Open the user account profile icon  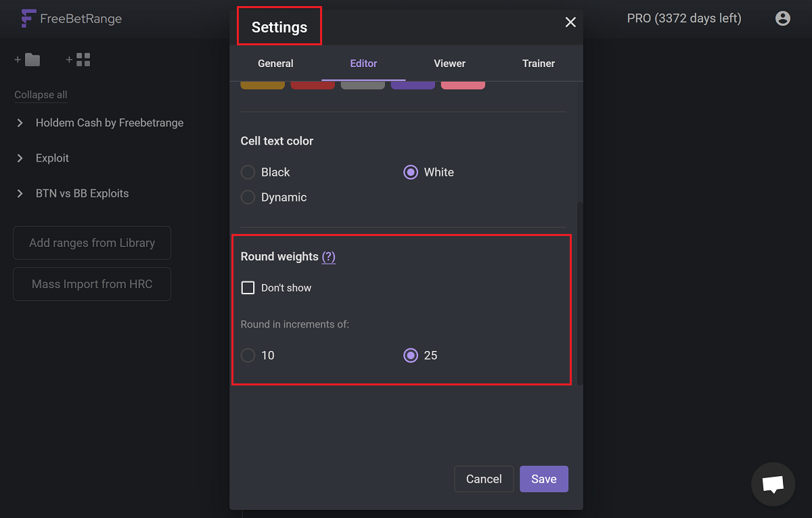(x=783, y=19)
